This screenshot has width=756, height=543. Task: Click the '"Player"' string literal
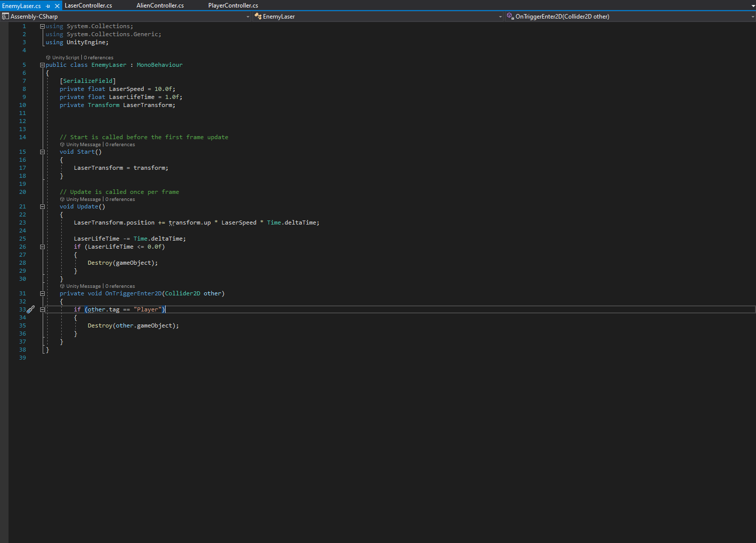148,309
